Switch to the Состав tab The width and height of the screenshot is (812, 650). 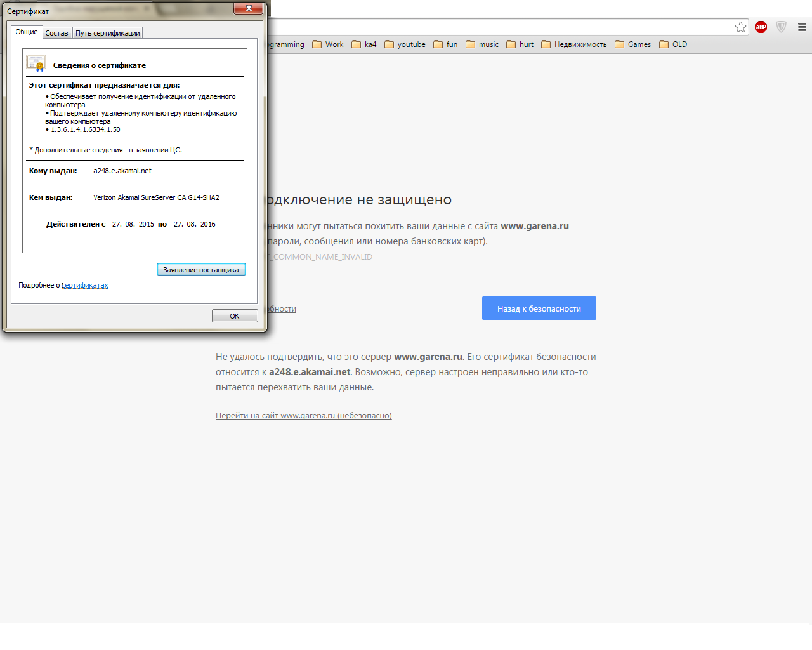click(x=56, y=33)
